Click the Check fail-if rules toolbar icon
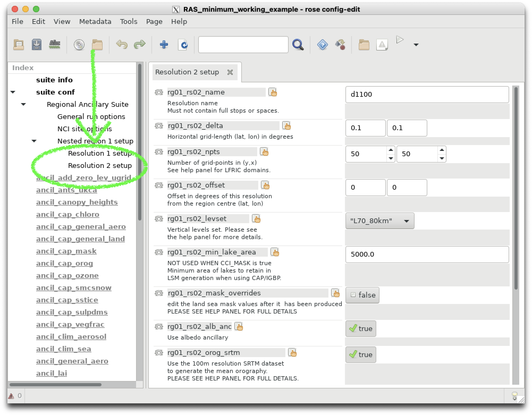532x415 pixels. coord(54,45)
